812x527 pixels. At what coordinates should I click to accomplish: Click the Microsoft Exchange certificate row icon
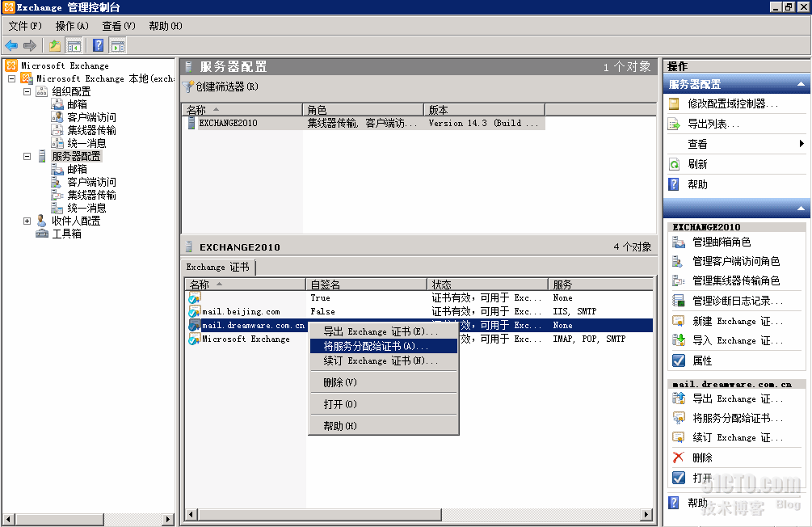194,339
